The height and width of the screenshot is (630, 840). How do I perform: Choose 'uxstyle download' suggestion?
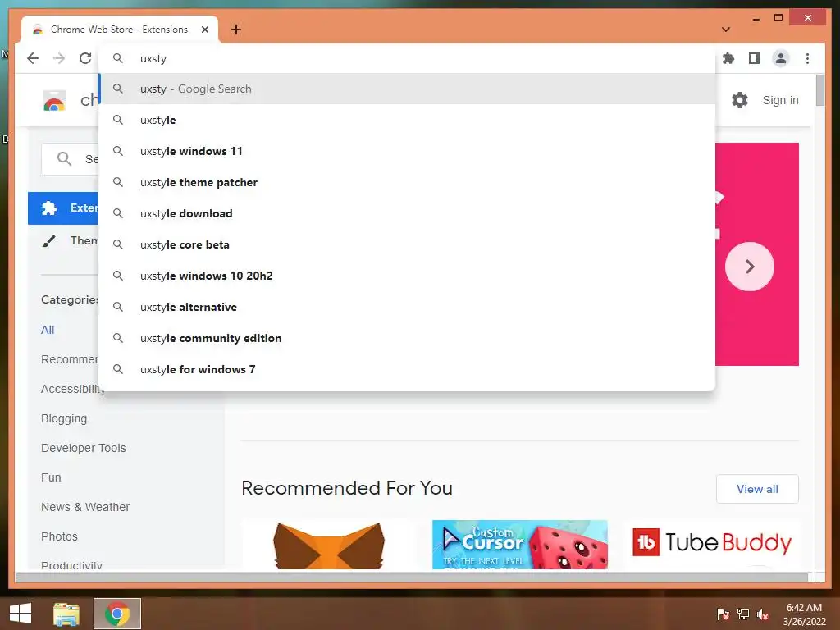point(407,213)
